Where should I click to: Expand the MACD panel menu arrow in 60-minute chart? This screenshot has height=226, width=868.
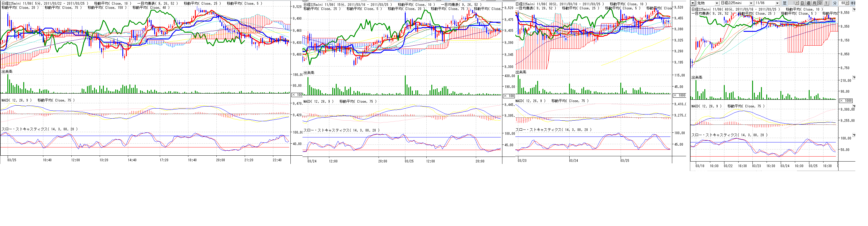pos(854,106)
